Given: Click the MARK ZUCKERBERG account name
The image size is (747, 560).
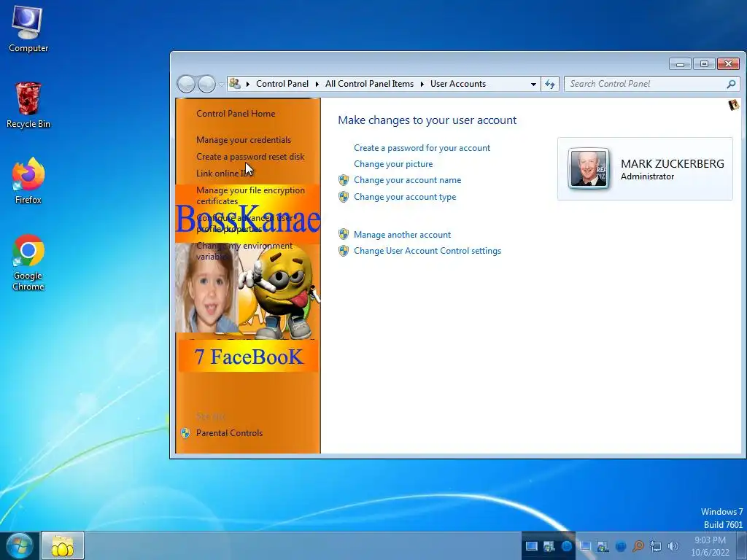Looking at the screenshot, I should coord(672,163).
